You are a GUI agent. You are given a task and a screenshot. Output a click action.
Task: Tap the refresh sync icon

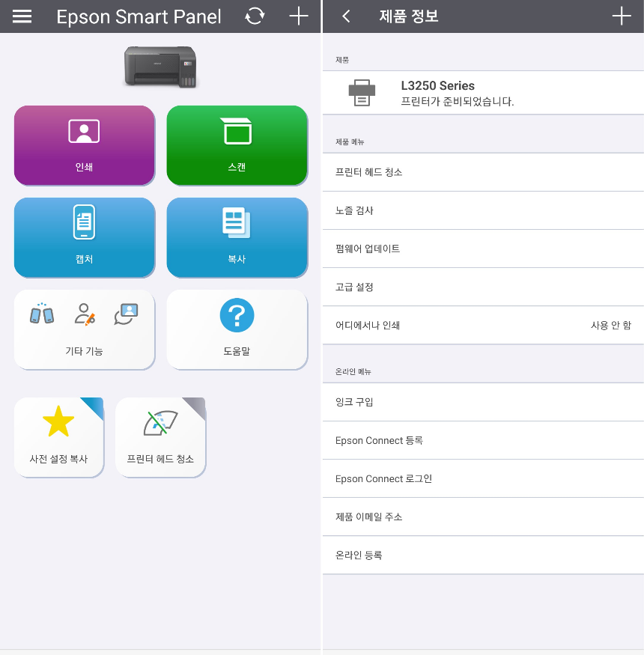pyautogui.click(x=255, y=16)
